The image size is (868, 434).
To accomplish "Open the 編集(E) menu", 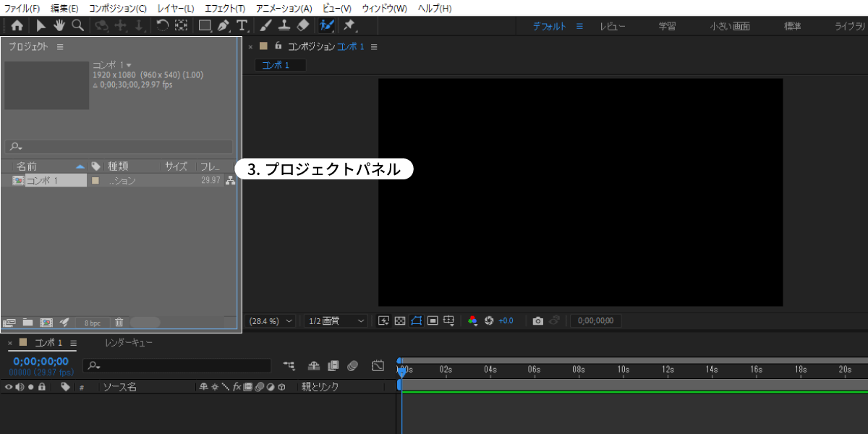I will tap(64, 8).
